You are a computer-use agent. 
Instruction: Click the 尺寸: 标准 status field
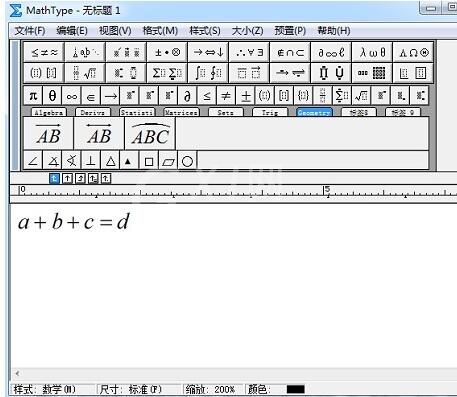pos(140,389)
